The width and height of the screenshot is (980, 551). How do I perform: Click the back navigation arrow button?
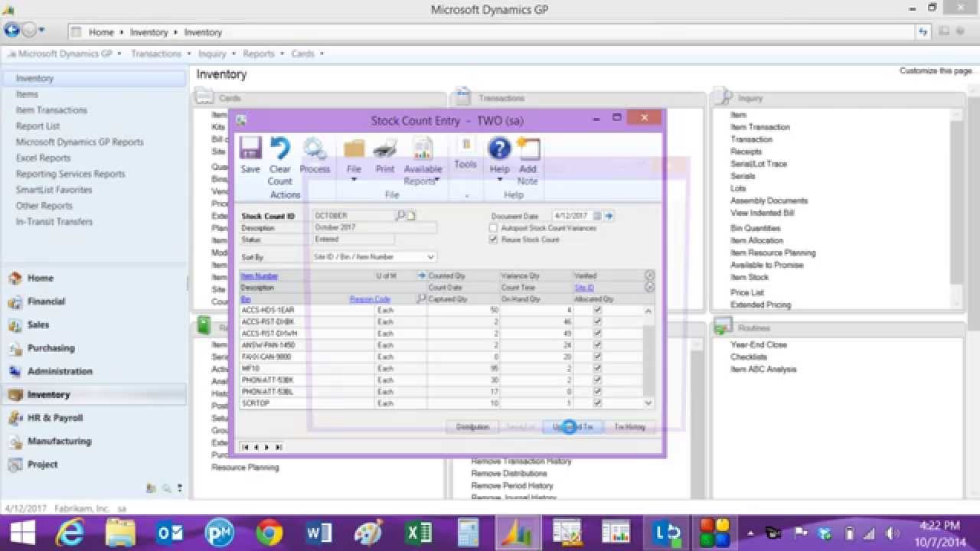11,31
